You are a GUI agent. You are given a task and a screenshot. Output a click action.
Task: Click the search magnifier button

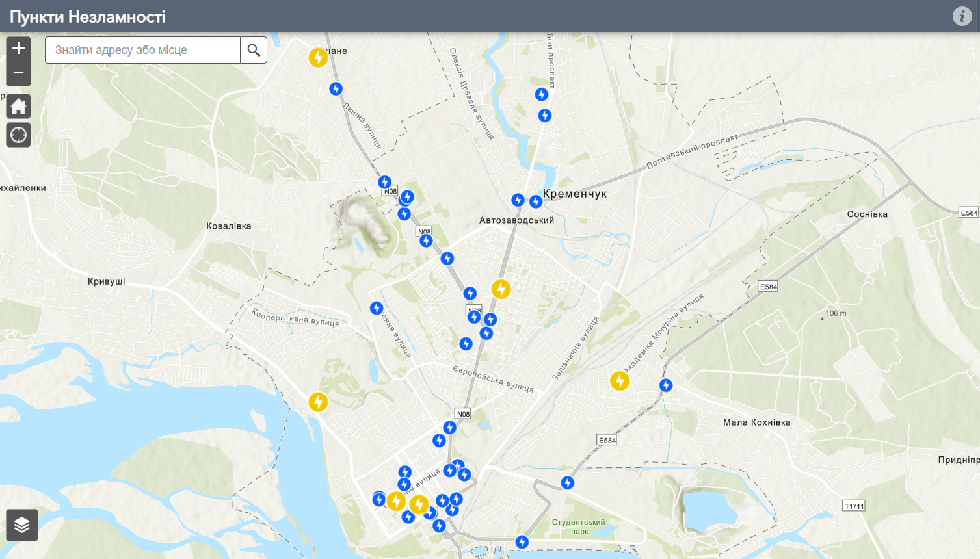pyautogui.click(x=254, y=50)
